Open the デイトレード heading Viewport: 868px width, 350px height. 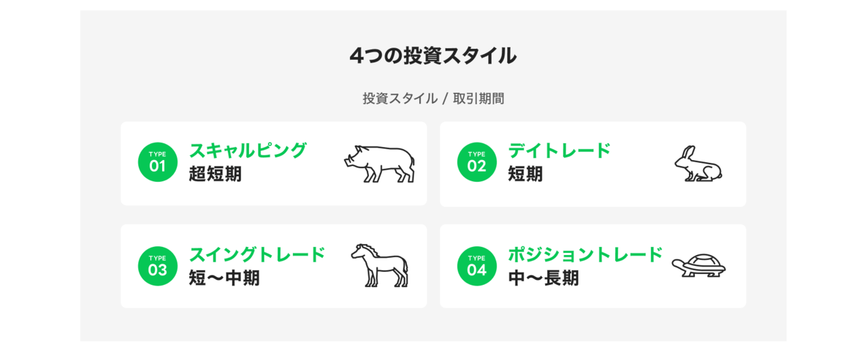pos(559,151)
